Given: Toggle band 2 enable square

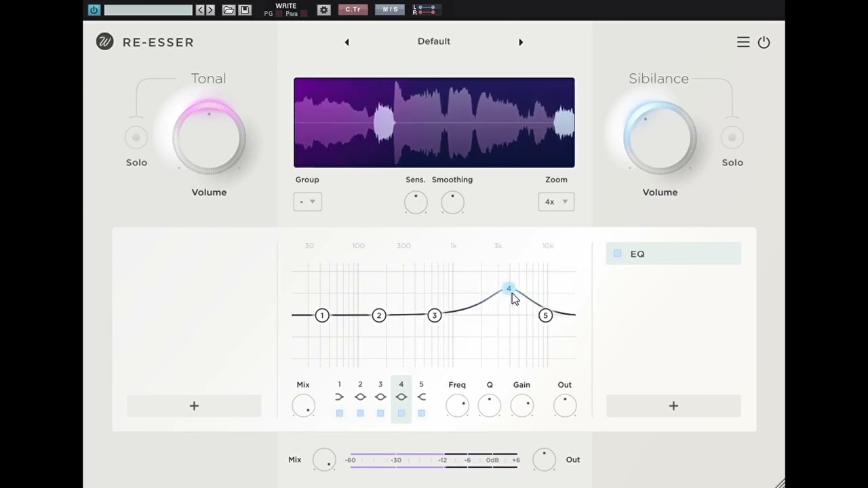Looking at the screenshot, I should [360, 413].
